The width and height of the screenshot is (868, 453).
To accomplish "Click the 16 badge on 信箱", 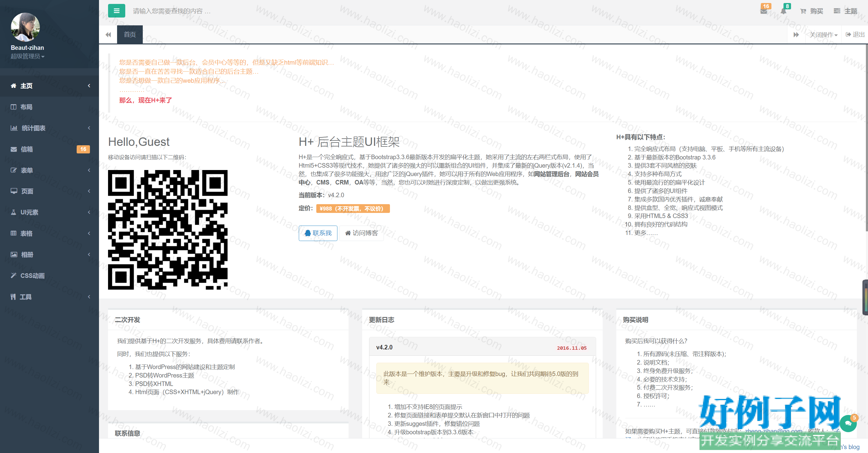I will 83,149.
